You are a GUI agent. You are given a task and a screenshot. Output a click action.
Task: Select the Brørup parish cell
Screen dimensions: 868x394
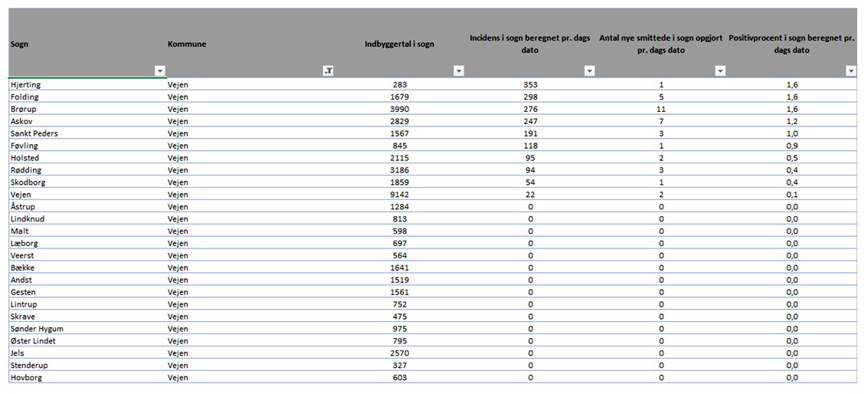pyautogui.click(x=87, y=109)
